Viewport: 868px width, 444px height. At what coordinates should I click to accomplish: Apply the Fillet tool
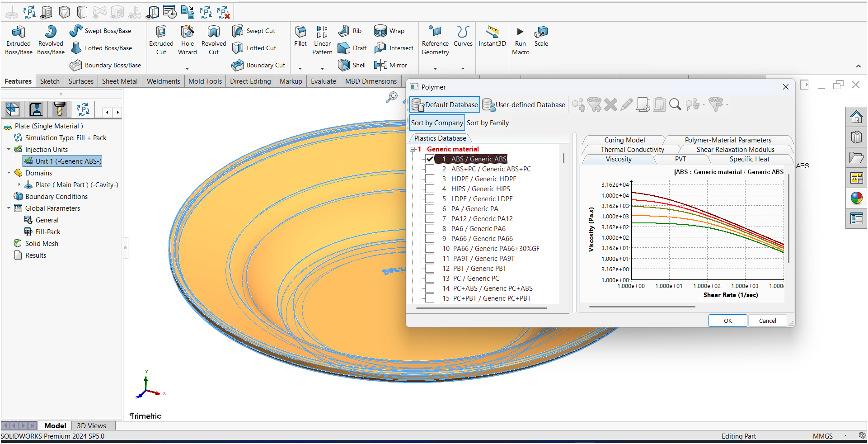pyautogui.click(x=300, y=36)
